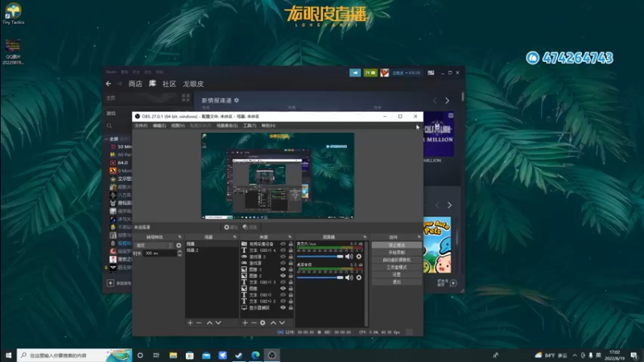Open OBS 设置 from controls panel
This screenshot has height=362, width=644.
396,274
